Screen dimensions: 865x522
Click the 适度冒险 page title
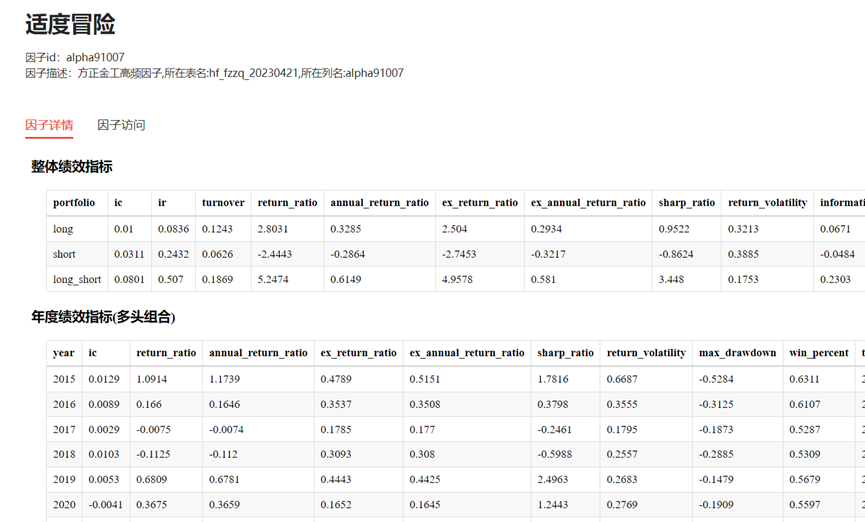click(x=69, y=24)
